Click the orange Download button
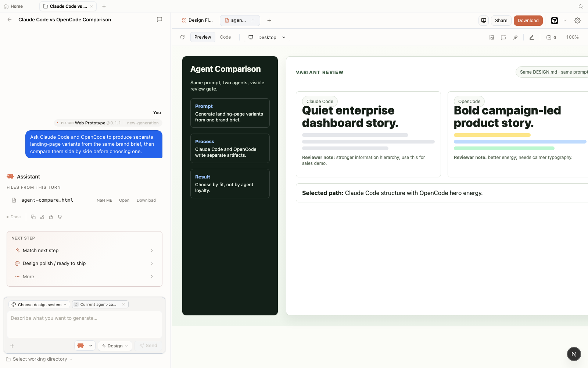Viewport: 588px width, 368px height. pos(528,20)
